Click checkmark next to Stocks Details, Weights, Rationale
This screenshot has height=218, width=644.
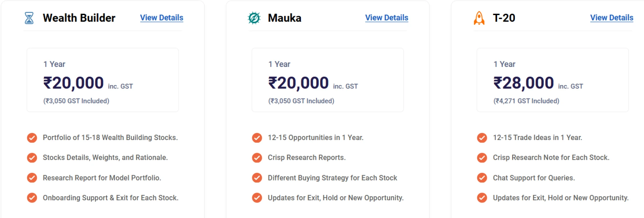pyautogui.click(x=32, y=158)
